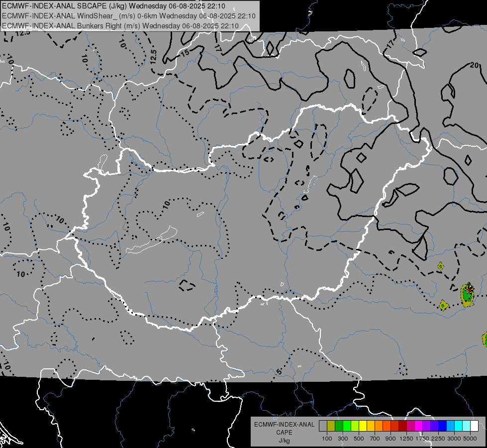This screenshot has height=448, width=487.
Task: Click the J/kg unit label in legend
Action: pos(284,441)
